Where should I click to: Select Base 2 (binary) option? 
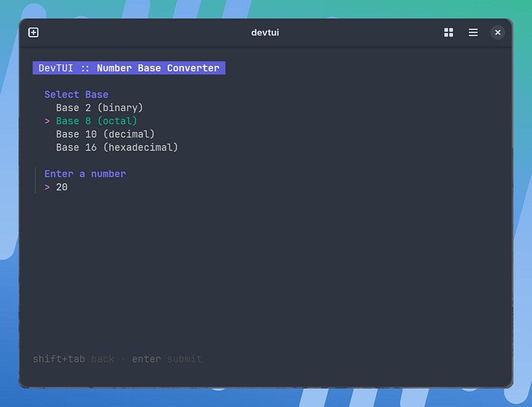(99, 108)
